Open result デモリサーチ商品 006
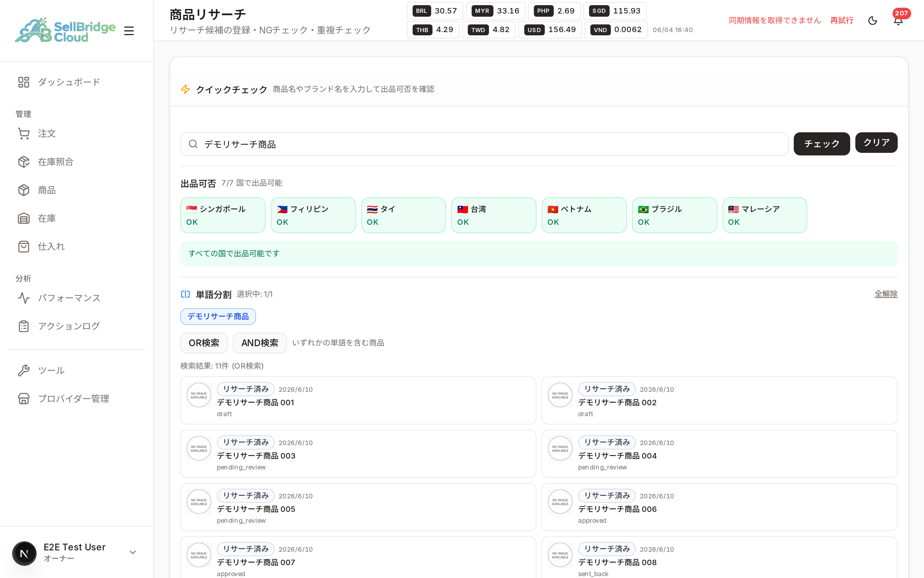Viewport: 924px width, 578px height. click(719, 507)
